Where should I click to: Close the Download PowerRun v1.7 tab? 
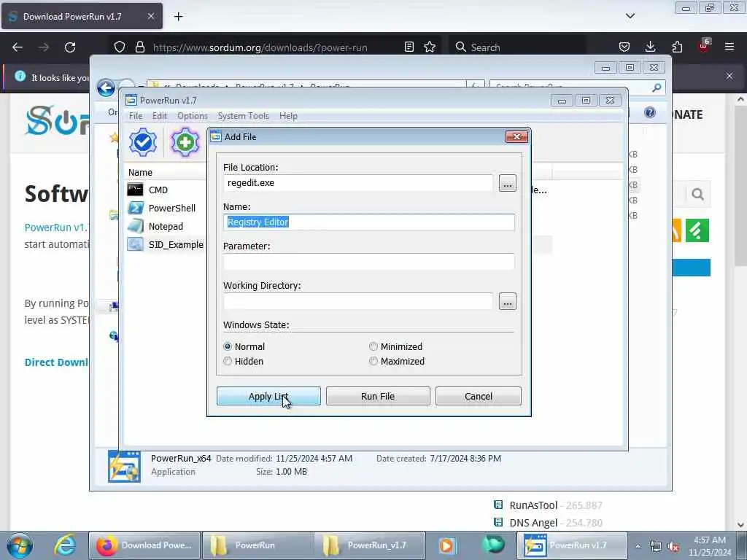(x=150, y=16)
